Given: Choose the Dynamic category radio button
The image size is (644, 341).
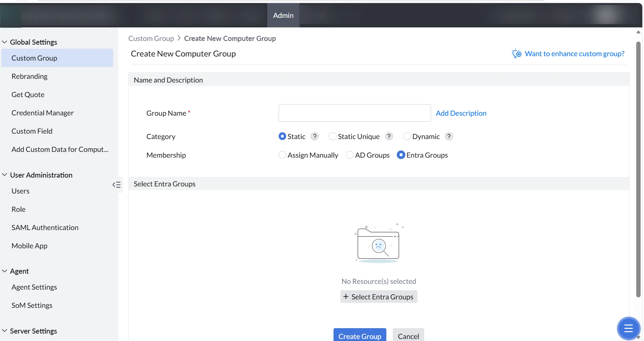Looking at the screenshot, I should click(x=407, y=136).
